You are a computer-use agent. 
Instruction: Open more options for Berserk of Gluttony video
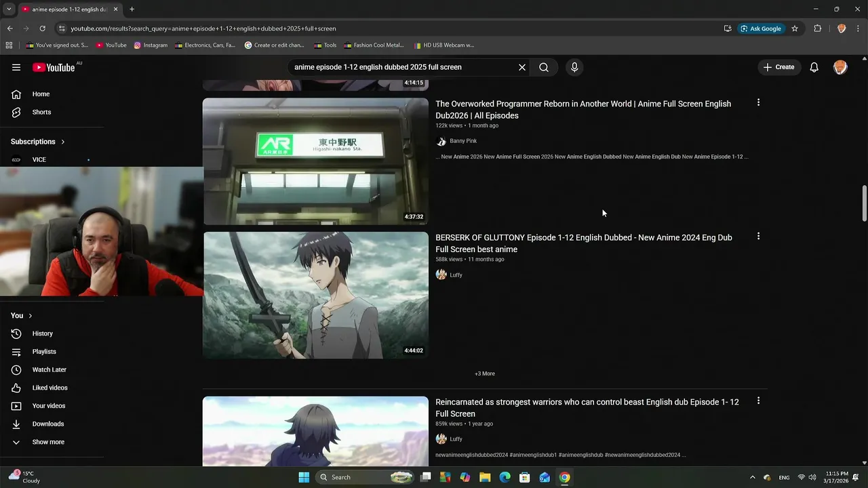click(x=758, y=236)
